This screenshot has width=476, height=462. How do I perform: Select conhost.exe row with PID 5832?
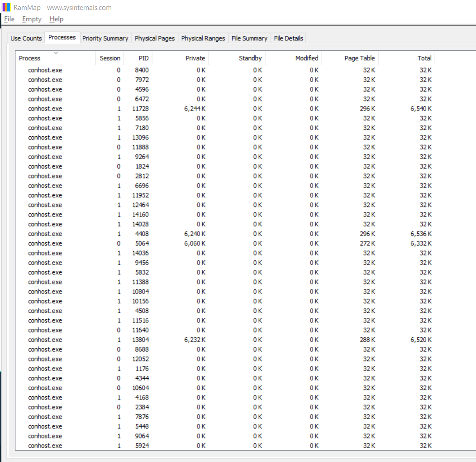[225, 272]
